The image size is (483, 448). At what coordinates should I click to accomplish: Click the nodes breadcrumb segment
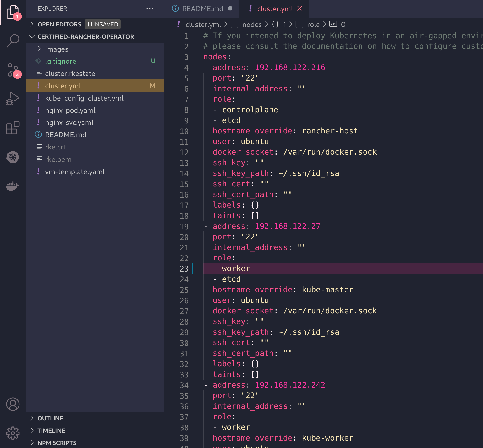(252, 24)
